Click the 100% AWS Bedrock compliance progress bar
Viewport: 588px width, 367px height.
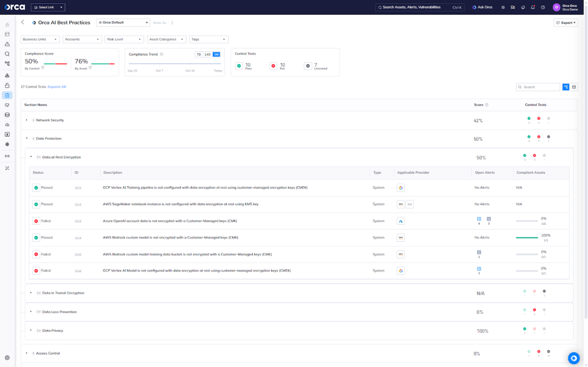tap(527, 238)
